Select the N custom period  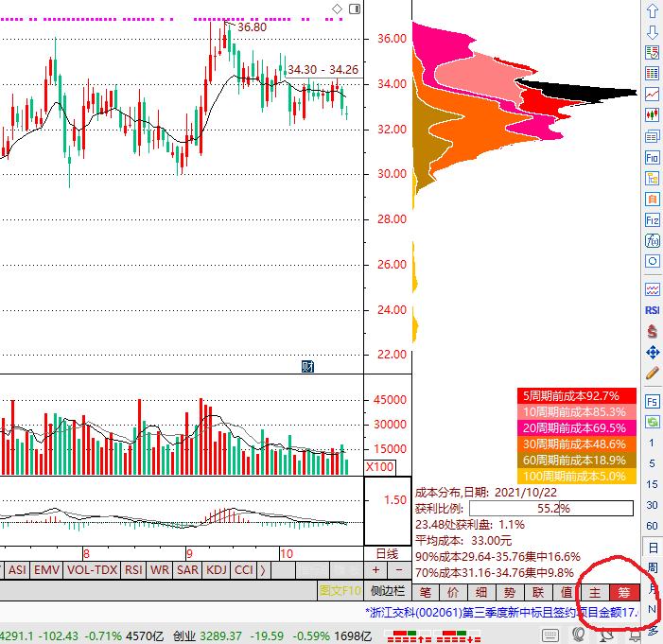[652, 609]
